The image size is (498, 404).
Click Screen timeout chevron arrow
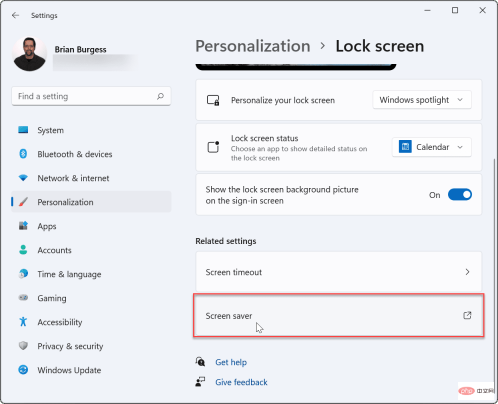[x=467, y=272]
